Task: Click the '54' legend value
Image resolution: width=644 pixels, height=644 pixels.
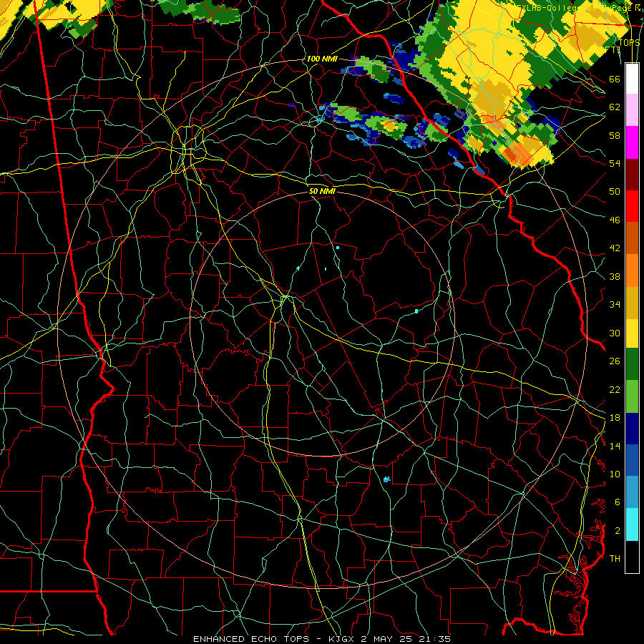Action: (x=615, y=163)
